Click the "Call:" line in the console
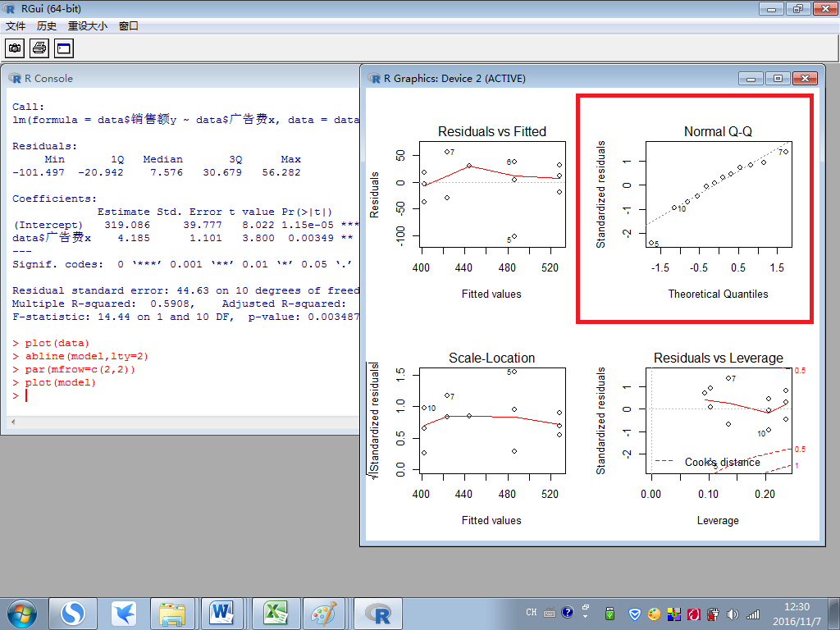Image resolution: width=840 pixels, height=630 pixels. click(x=28, y=107)
